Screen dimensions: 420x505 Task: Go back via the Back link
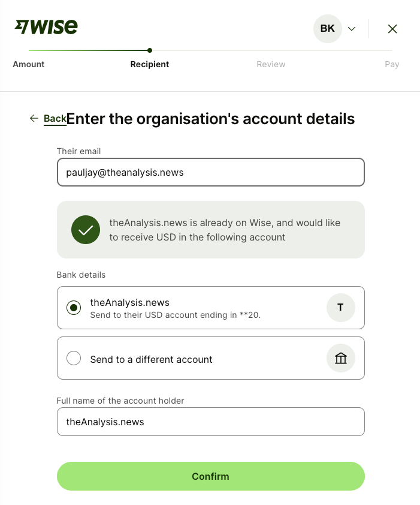55,119
